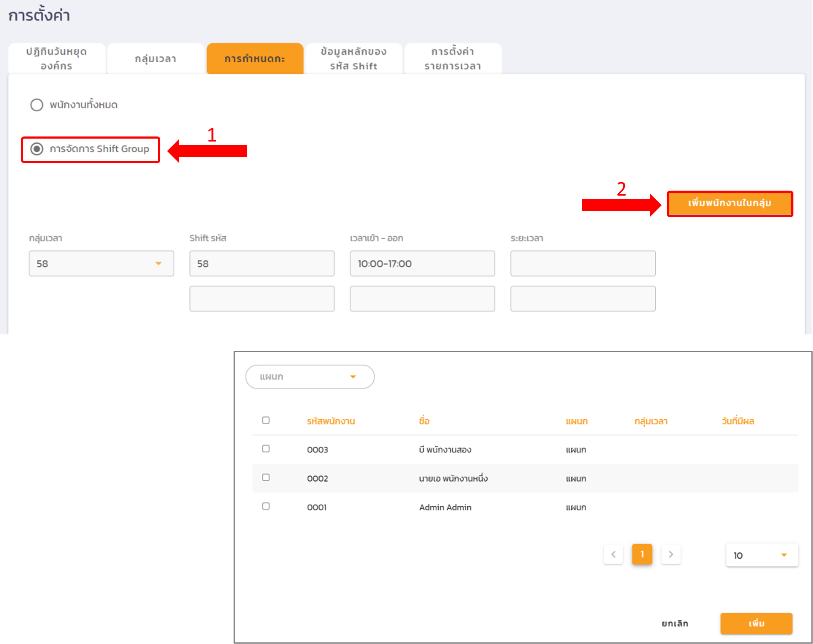Click ยกเลิก to cancel the dialog
This screenshot has width=813, height=644.
point(674,624)
